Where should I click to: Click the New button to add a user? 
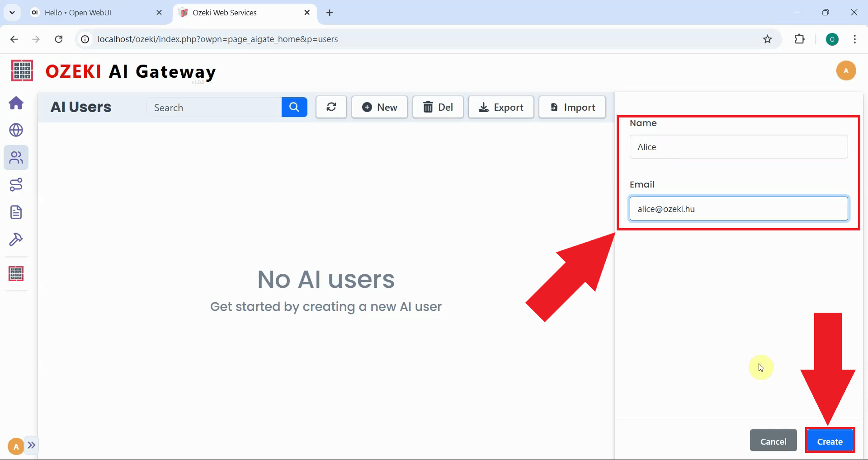tap(379, 107)
